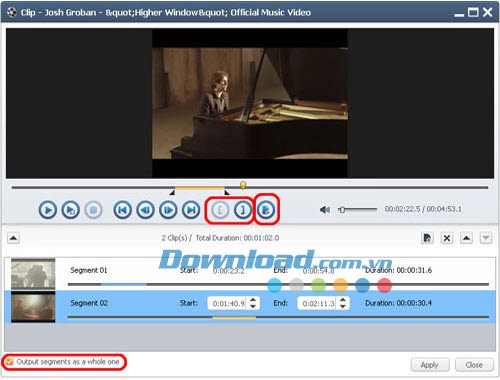This screenshot has width=500, height=380.
Task: Step back to the previous frame
Action: pyautogui.click(x=145, y=210)
